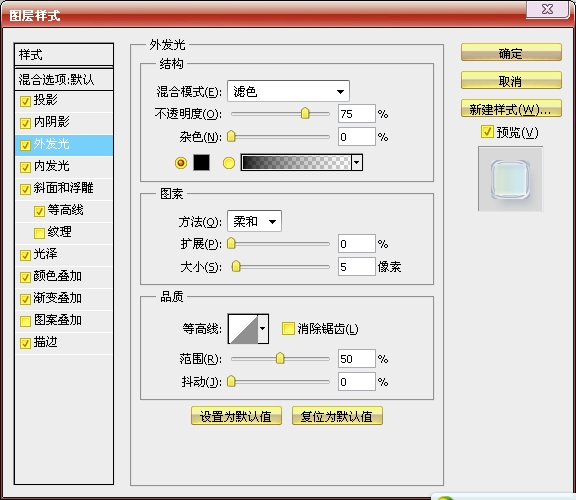Viewport: 576px width, 500px height.
Task: Click the 不透明度 opacity slider handle
Action: [305, 114]
